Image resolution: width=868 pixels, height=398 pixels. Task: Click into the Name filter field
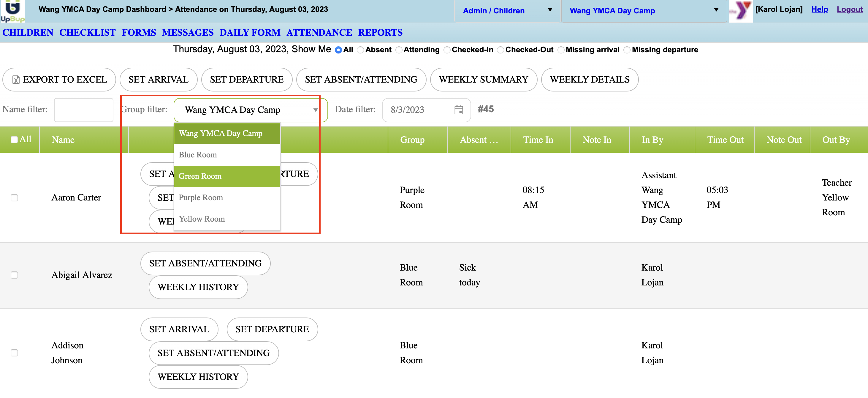(84, 110)
